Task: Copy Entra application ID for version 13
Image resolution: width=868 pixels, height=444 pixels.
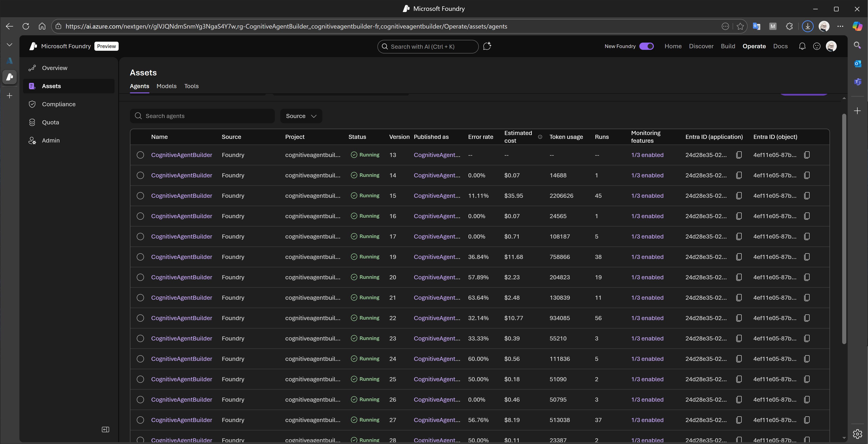Action: [739, 155]
